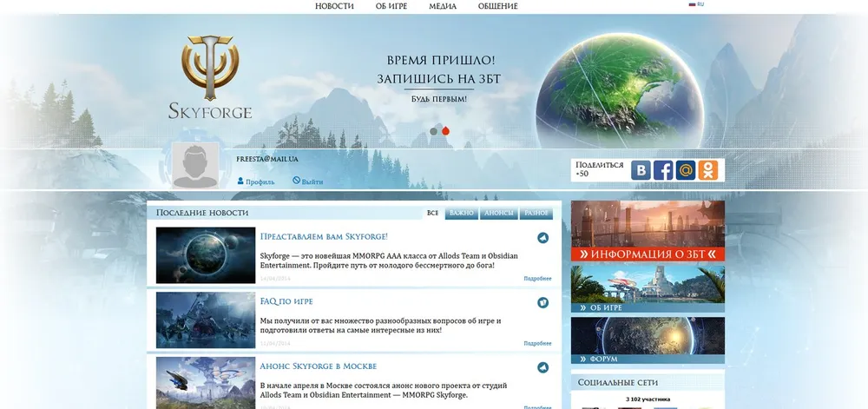Select the gray banner slide dot
Image resolution: width=868 pixels, height=409 pixels.
point(434,131)
